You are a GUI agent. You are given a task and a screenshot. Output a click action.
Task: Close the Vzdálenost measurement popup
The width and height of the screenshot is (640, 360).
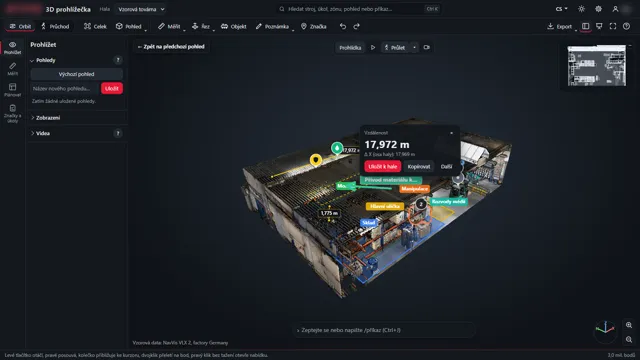pyautogui.click(x=451, y=133)
